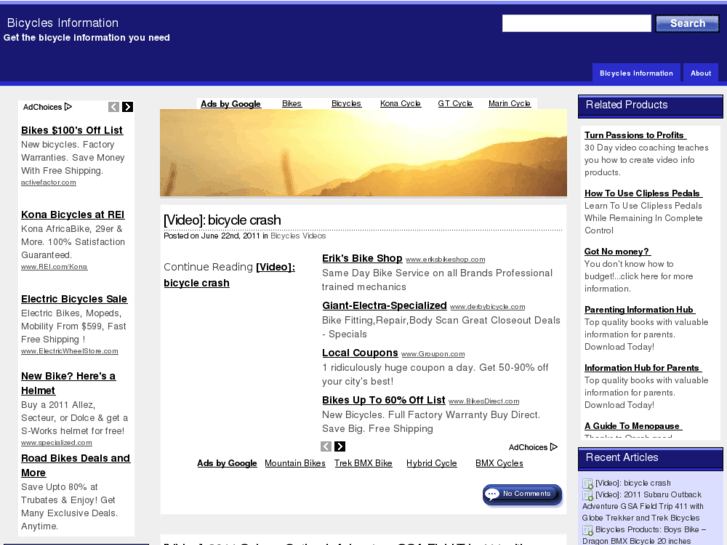The height and width of the screenshot is (545, 727).
Task: Open the Giant-Electra-Specialized ad
Action: coord(384,306)
